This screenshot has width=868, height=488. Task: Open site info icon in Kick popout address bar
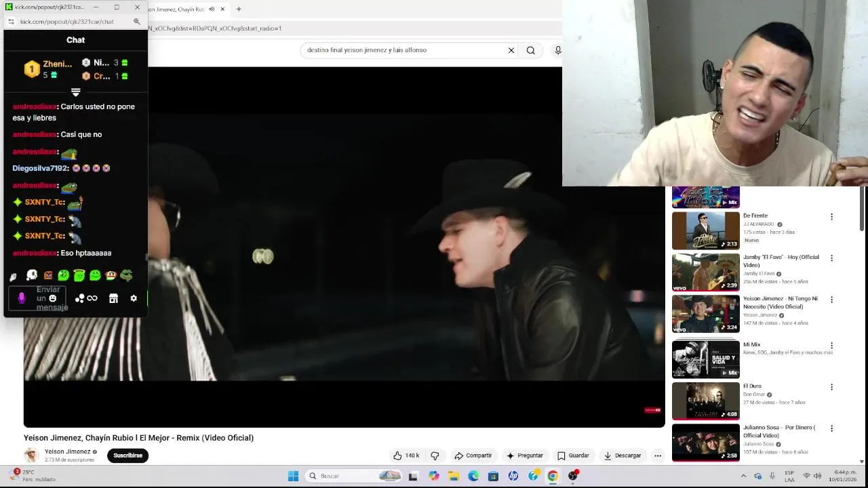point(11,22)
